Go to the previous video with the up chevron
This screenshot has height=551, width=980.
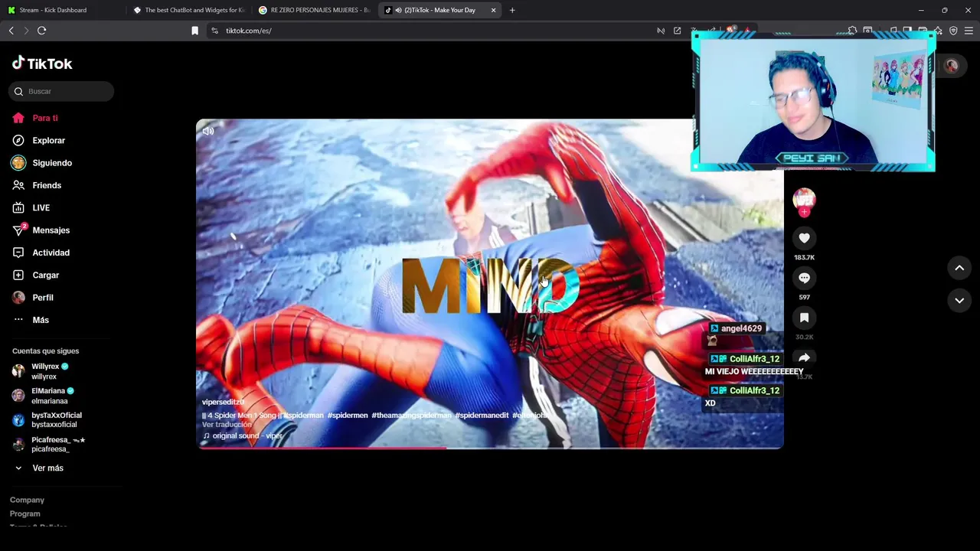959,268
